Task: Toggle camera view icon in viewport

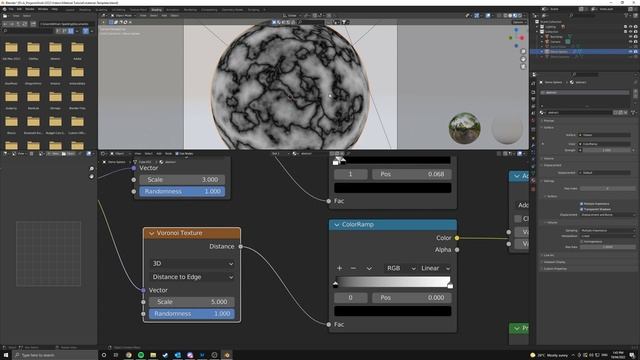Action: 523,67
